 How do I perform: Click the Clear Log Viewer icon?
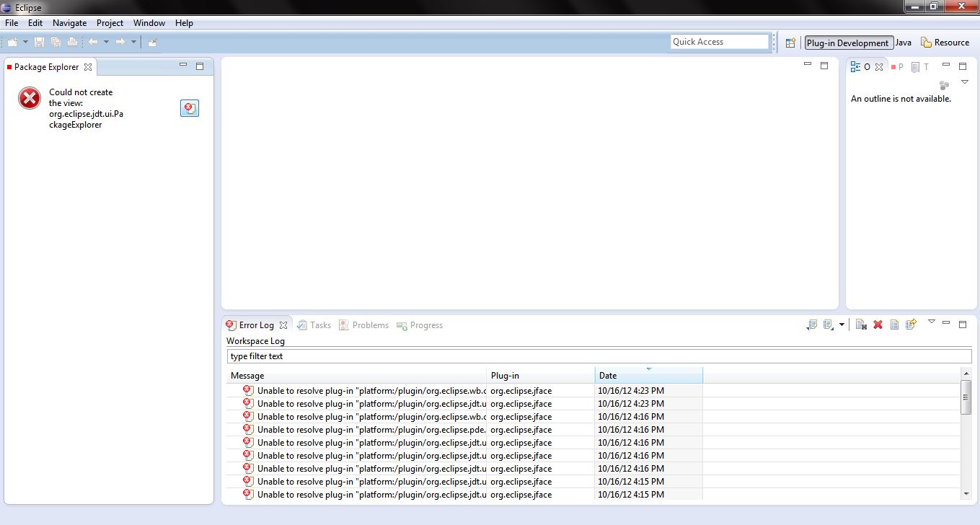tap(861, 325)
